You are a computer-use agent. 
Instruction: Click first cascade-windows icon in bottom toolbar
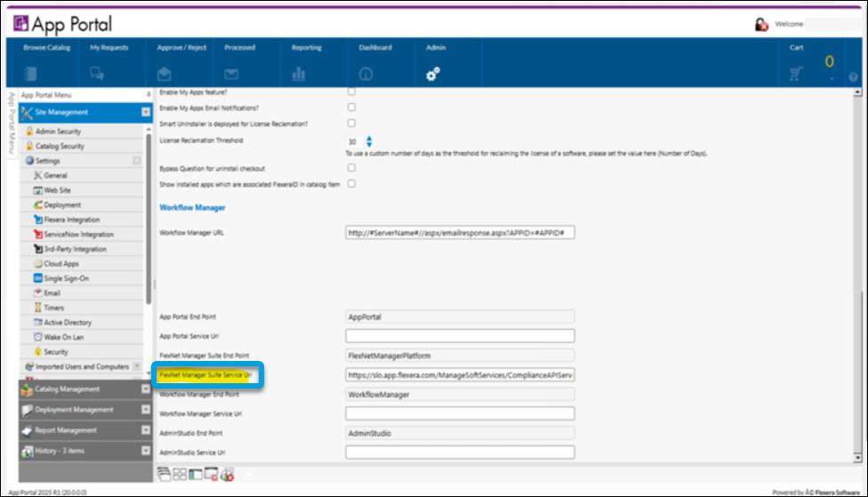pyautogui.click(x=164, y=474)
